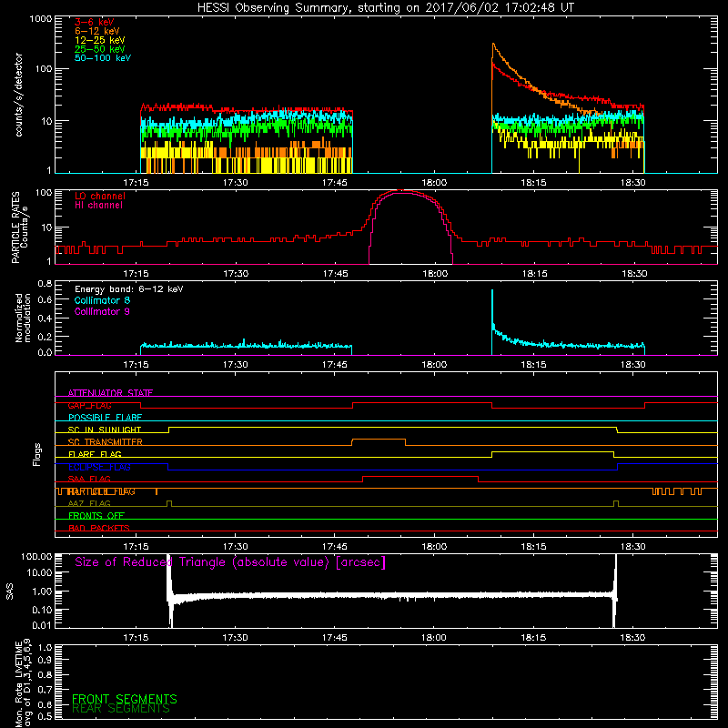Click the counts/s/detector axis label
This screenshot has height=728, width=728.
19,95
